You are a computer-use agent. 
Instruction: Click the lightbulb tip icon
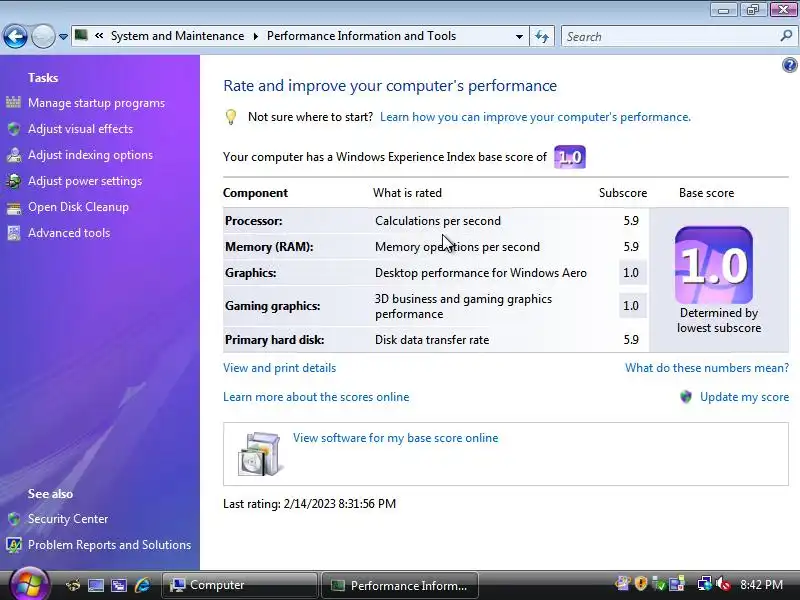(231, 117)
